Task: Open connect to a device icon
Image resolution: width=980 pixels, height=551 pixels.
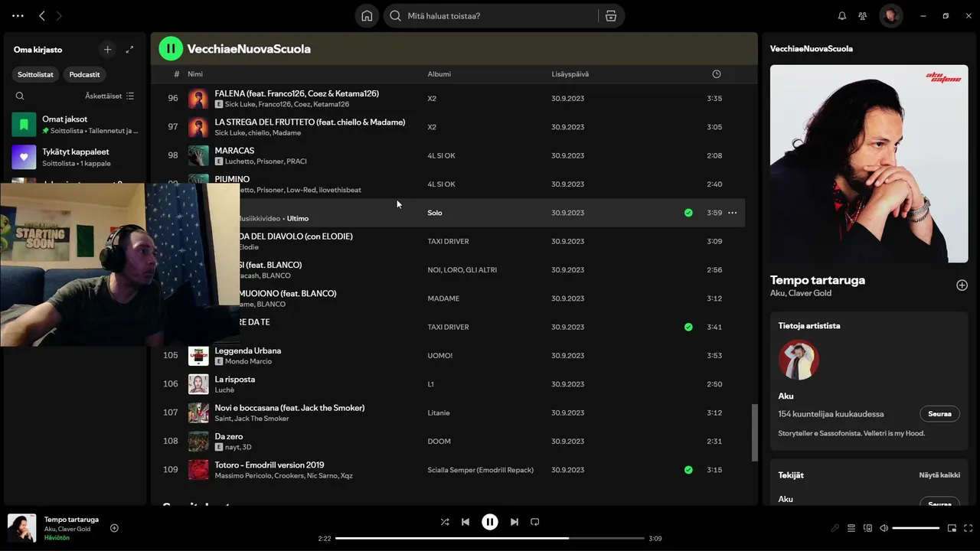Action: point(867,528)
